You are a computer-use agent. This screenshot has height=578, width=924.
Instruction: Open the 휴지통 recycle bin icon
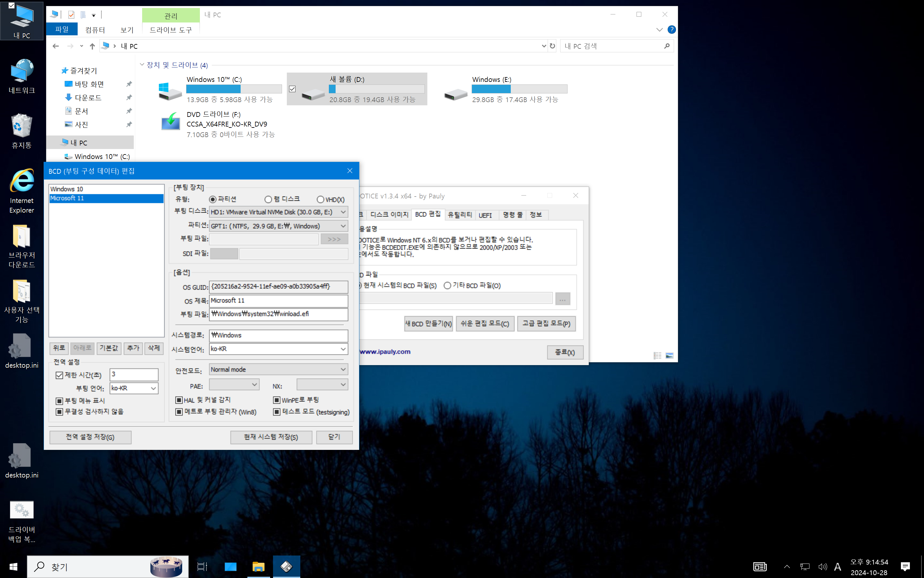point(22,131)
